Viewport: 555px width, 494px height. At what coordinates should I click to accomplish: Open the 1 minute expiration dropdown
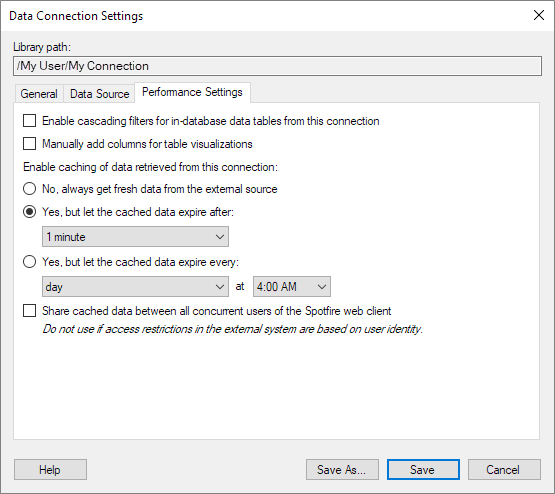click(135, 237)
